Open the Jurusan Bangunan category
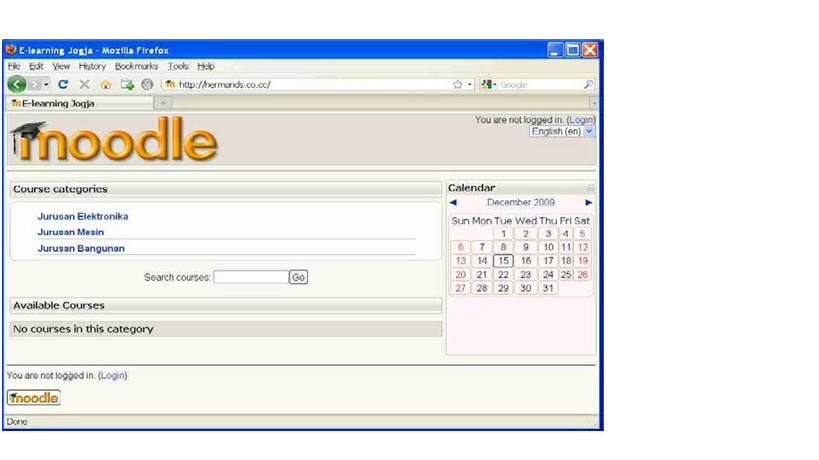 [81, 249]
